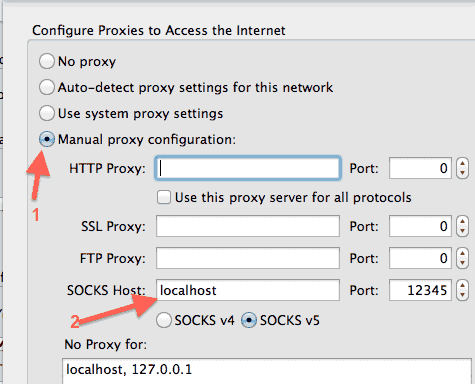
Task: Decrease SSL Proxy port with down arrow
Action: click(x=462, y=231)
